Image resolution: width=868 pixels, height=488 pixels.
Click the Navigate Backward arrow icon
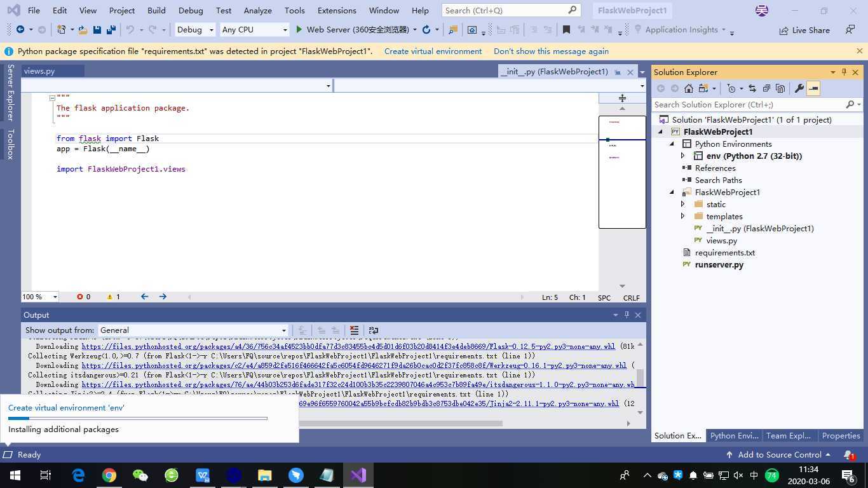tap(20, 30)
